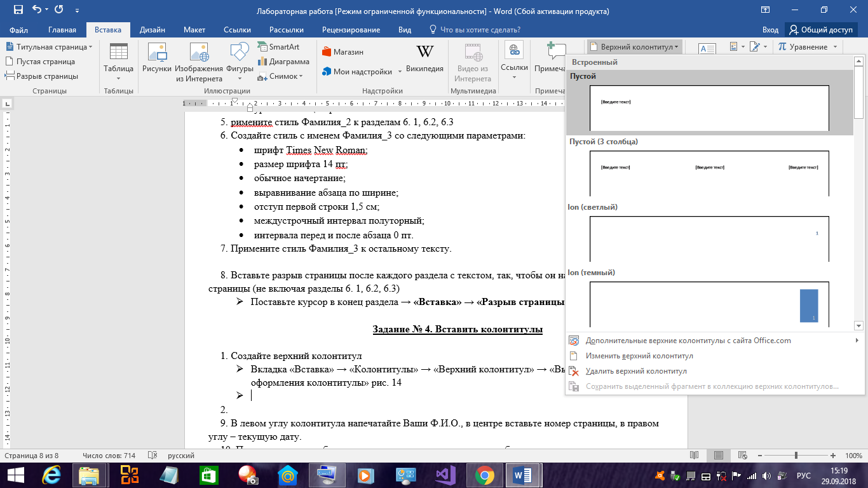This screenshot has height=488, width=868.
Task: Click the Что вы хотите сделать search box
Action: pyautogui.click(x=475, y=30)
